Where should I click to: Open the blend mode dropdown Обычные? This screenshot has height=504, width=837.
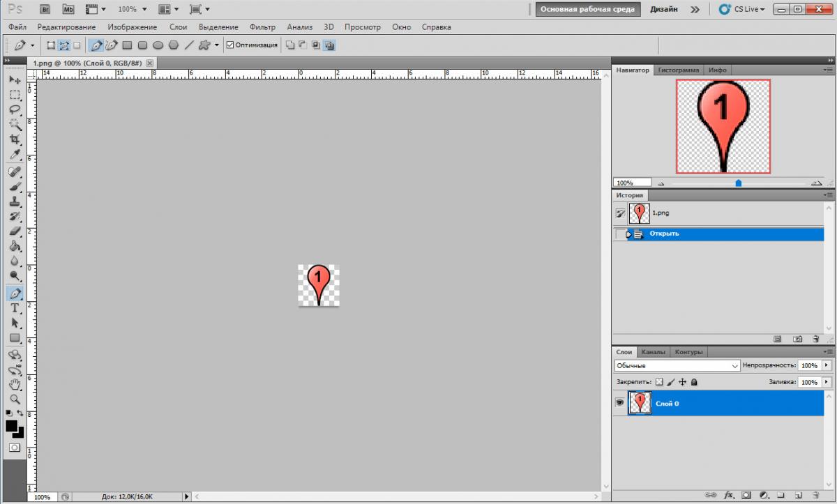click(x=677, y=365)
